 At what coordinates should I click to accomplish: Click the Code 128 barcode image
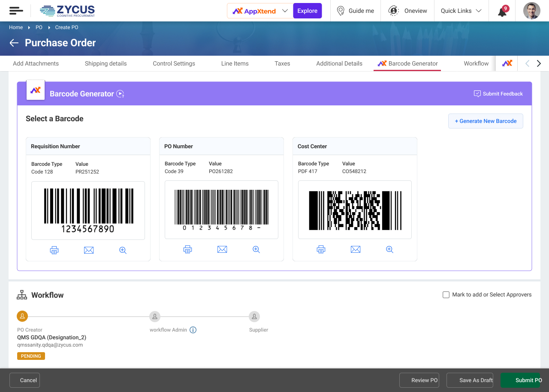coord(88,210)
